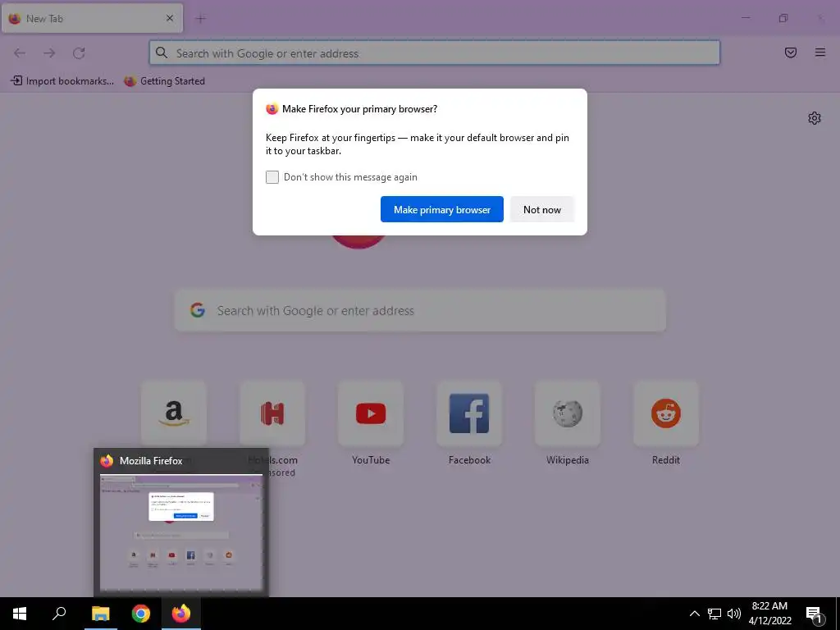Image resolution: width=840 pixels, height=630 pixels.
Task: Open the Hotels.com shortcut tile
Action: [272, 413]
